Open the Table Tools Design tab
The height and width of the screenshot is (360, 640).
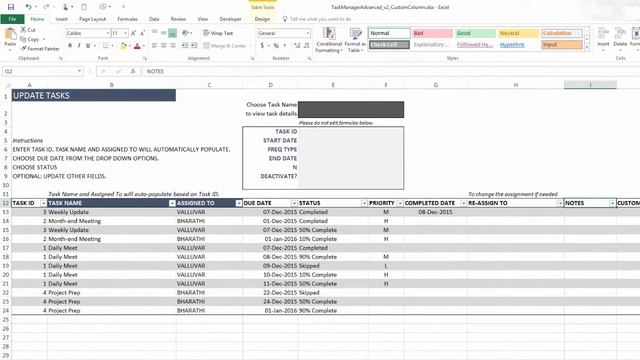(x=262, y=19)
